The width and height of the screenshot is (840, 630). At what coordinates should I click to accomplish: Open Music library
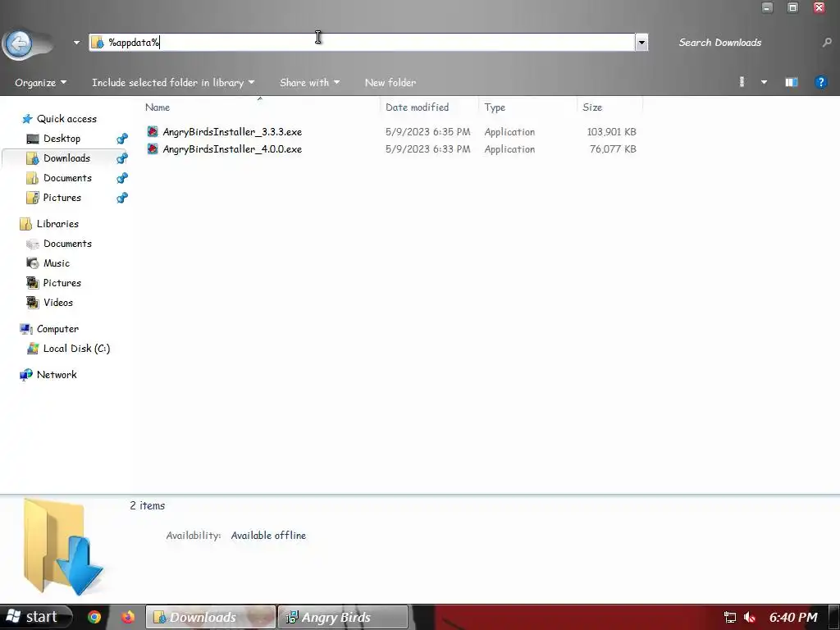click(57, 263)
